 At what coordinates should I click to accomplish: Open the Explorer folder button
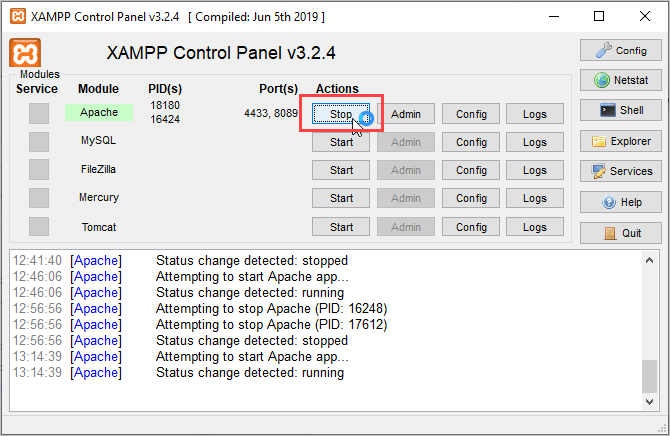coord(620,141)
